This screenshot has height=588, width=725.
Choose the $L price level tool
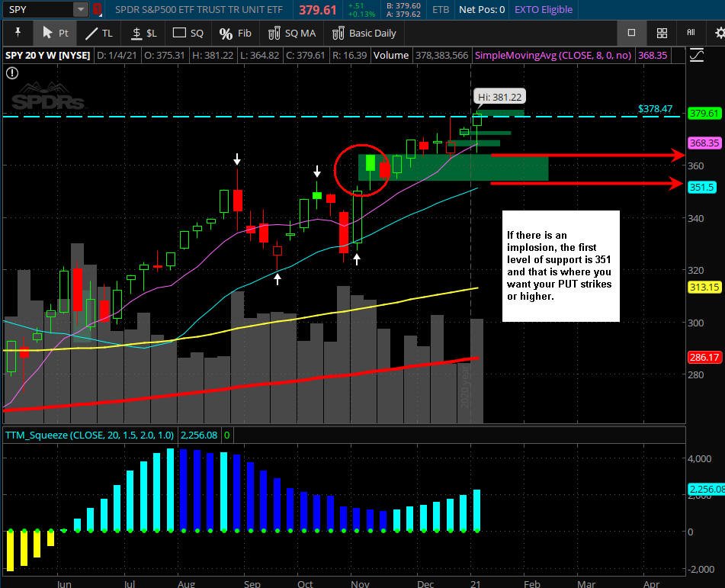[x=144, y=34]
